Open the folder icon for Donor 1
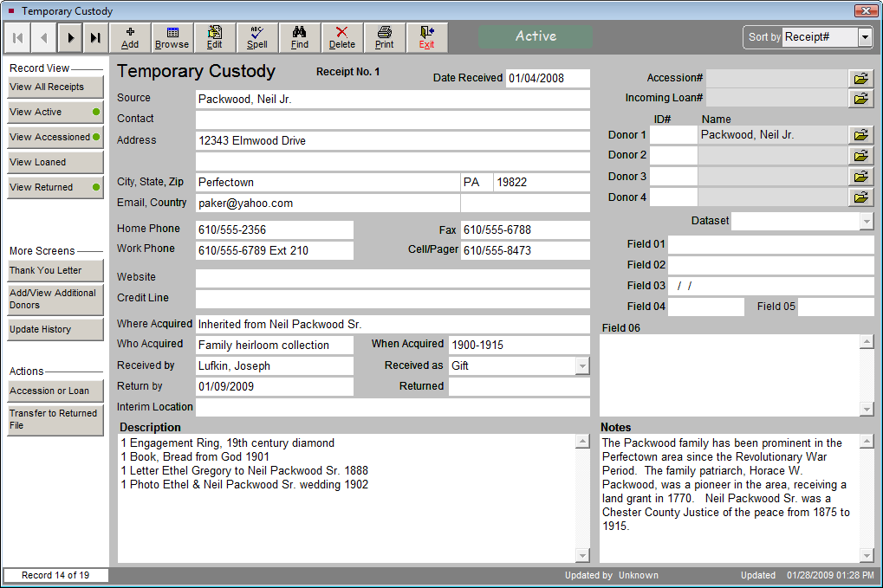Screen dimensions: 883x588 point(860,135)
